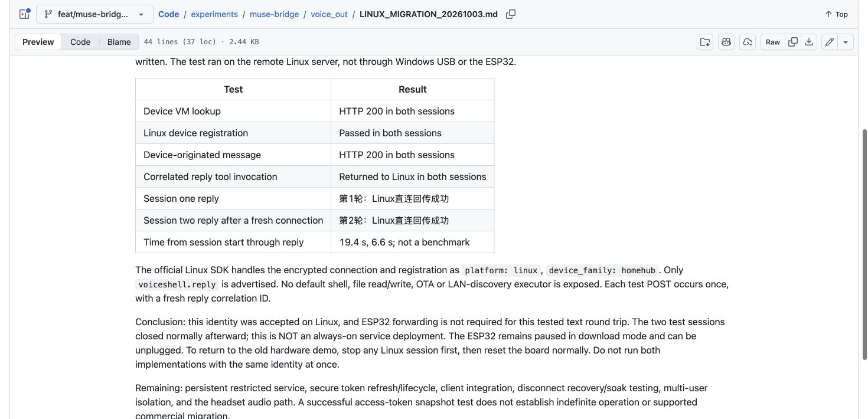Select "Session two reply after a fresh connection" cell
Image resolution: width=868 pixels, height=419 pixels.
coord(233,220)
